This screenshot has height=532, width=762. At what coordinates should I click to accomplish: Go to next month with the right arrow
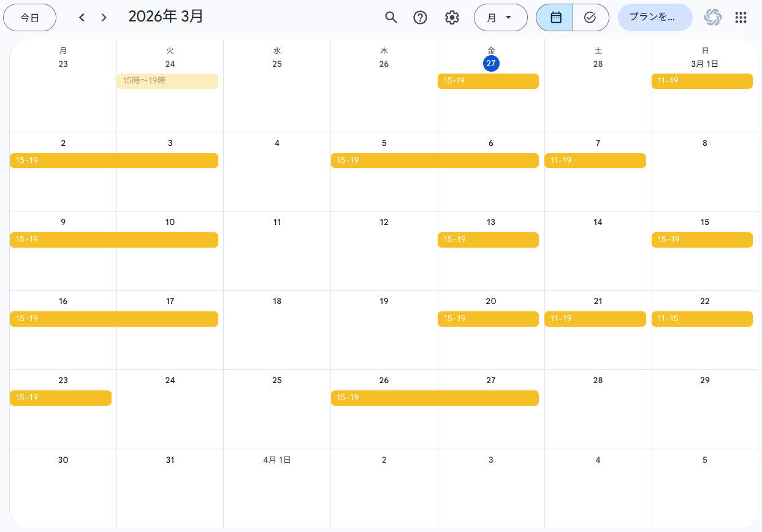click(x=104, y=17)
